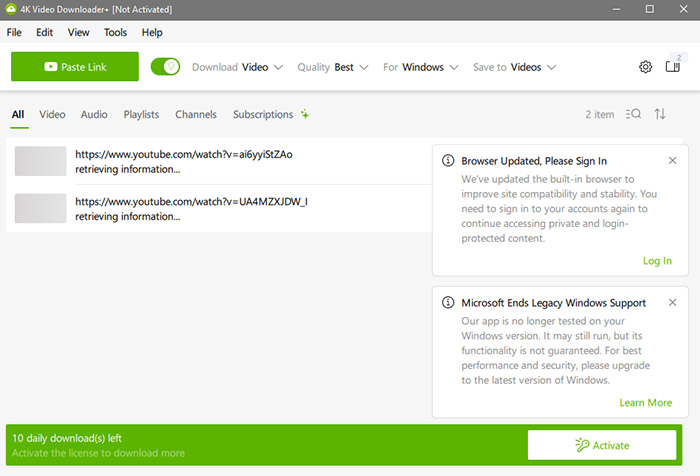The image size is (700, 476).
Task: Click the URL ending UA4MZXJDW_I
Action: click(x=192, y=201)
